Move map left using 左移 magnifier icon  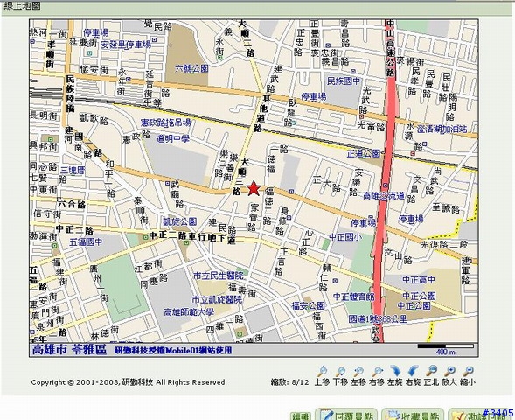click(358, 372)
